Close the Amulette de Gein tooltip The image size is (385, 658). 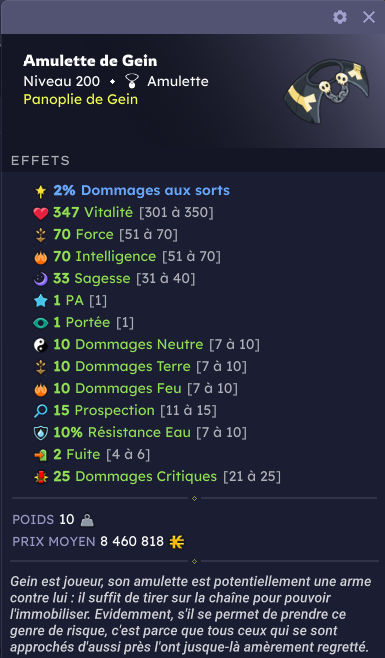pos(369,17)
